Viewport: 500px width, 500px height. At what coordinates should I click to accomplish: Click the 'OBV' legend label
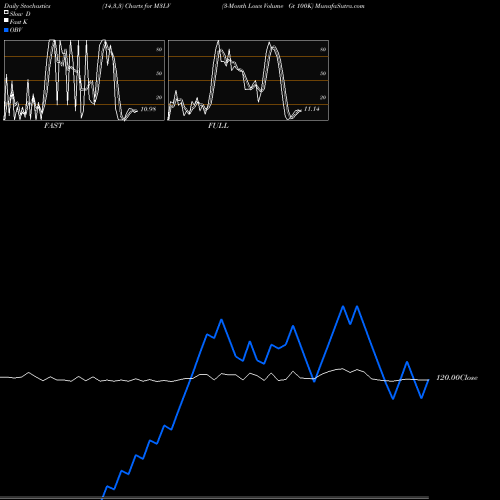(x=16, y=30)
